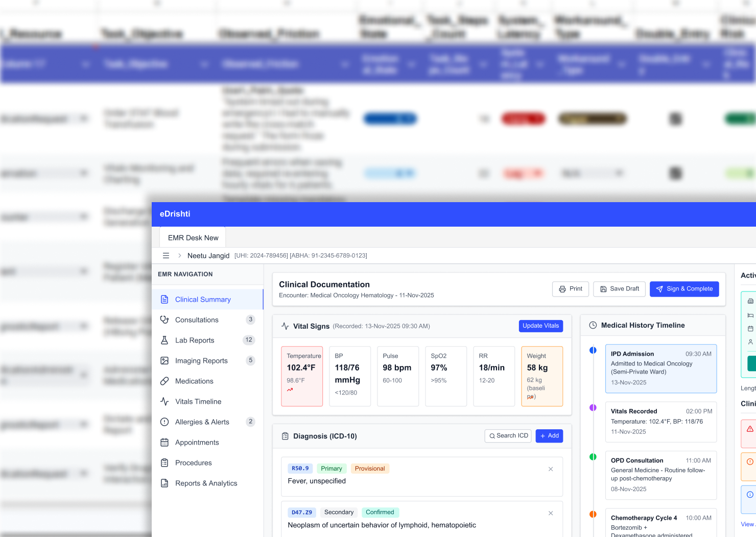The width and height of the screenshot is (756, 537).
Task: Open Reports & Analytics chart icon
Action: [163, 483]
